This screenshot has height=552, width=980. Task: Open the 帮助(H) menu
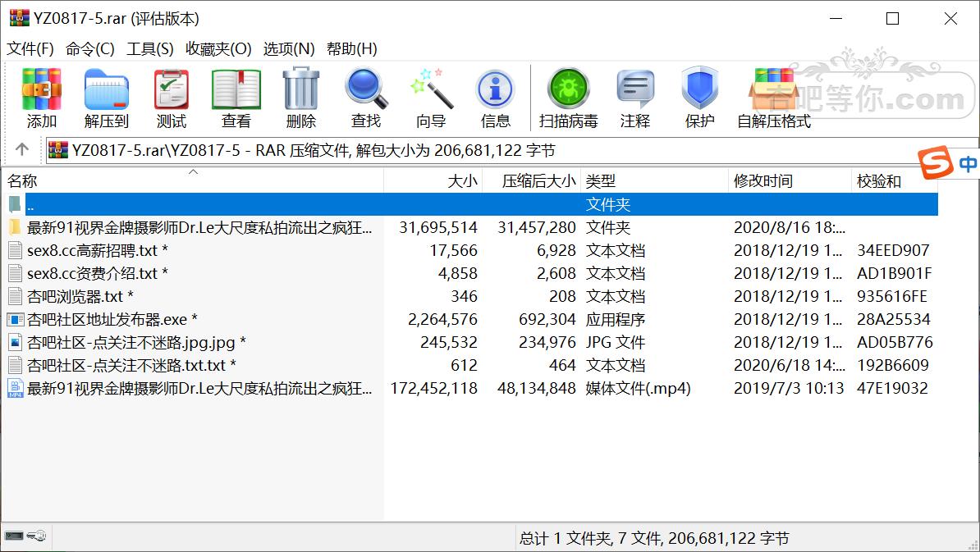click(352, 48)
